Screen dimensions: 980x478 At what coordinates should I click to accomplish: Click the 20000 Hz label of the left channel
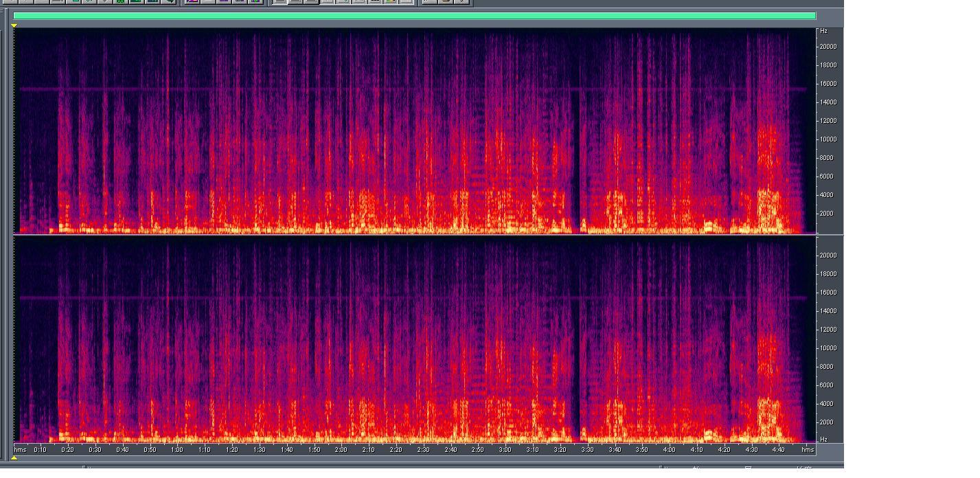click(828, 47)
